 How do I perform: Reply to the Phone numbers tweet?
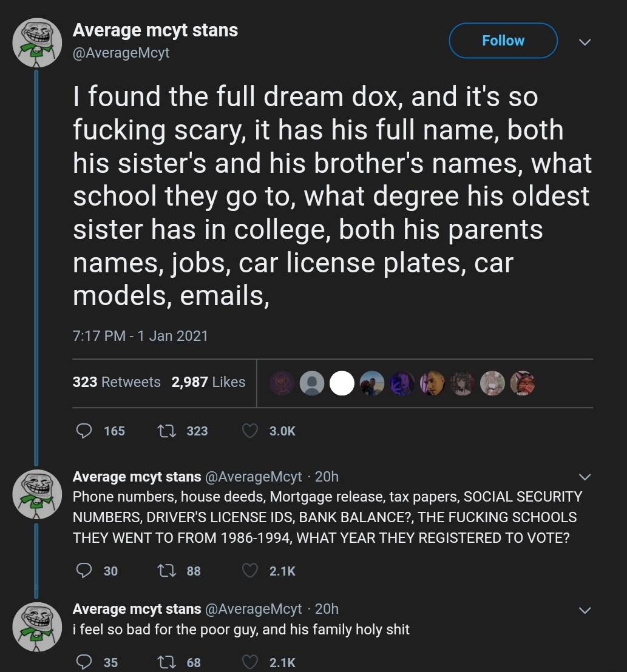pos(84,571)
